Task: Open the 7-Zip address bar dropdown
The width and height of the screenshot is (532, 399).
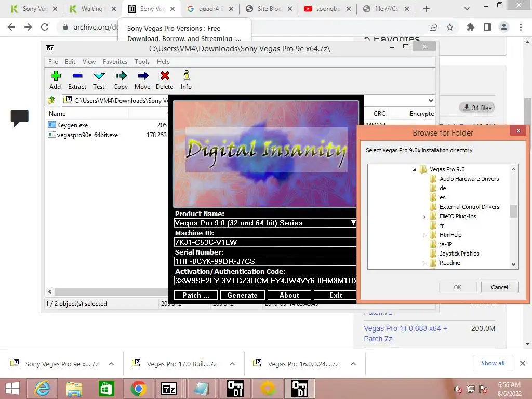Action: (x=431, y=100)
